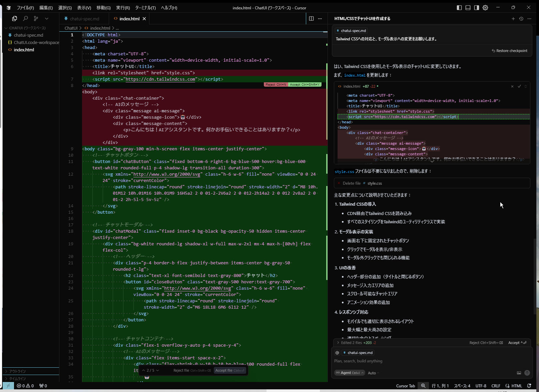Click the Accept file button

click(230, 370)
